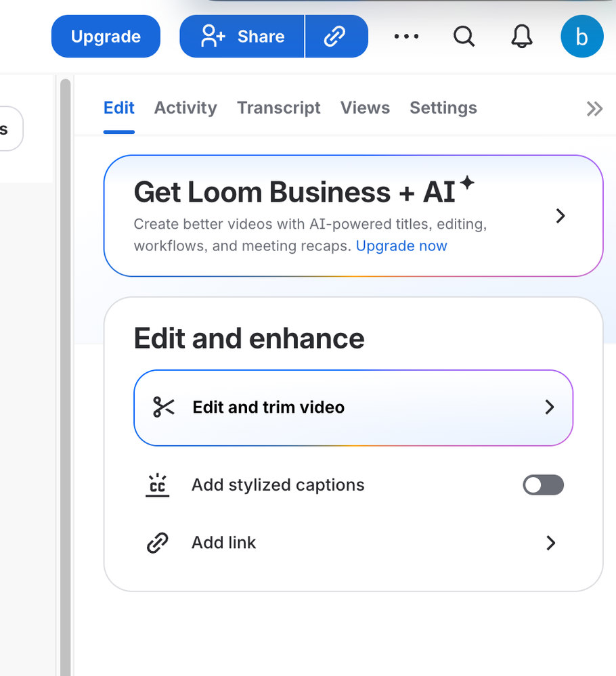Click the Upgrade button
Image resolution: width=616 pixels, height=676 pixels.
tap(106, 37)
